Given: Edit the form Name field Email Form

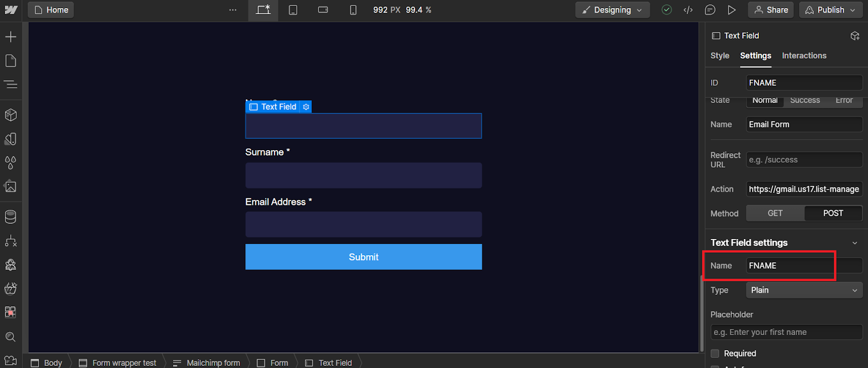Looking at the screenshot, I should click(x=804, y=124).
